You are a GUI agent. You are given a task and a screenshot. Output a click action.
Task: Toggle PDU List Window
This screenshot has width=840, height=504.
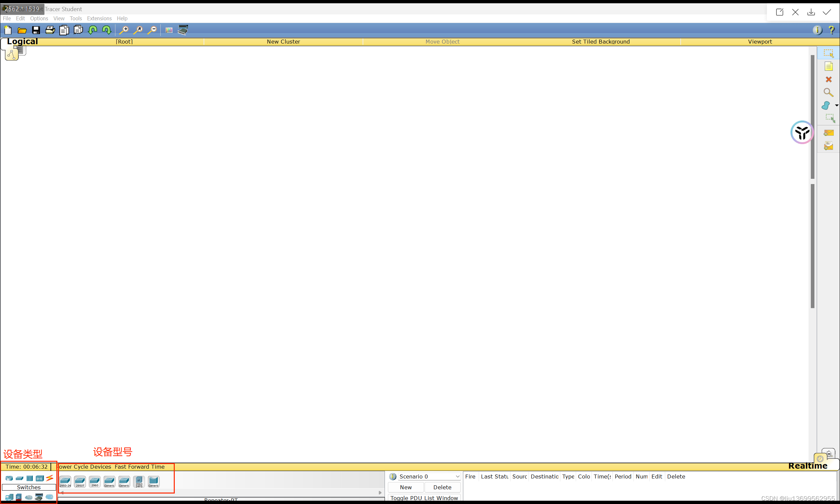click(x=424, y=498)
